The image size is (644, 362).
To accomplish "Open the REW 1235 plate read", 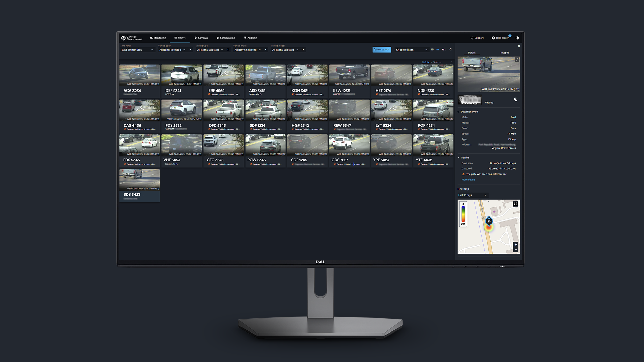I will [x=350, y=81].
